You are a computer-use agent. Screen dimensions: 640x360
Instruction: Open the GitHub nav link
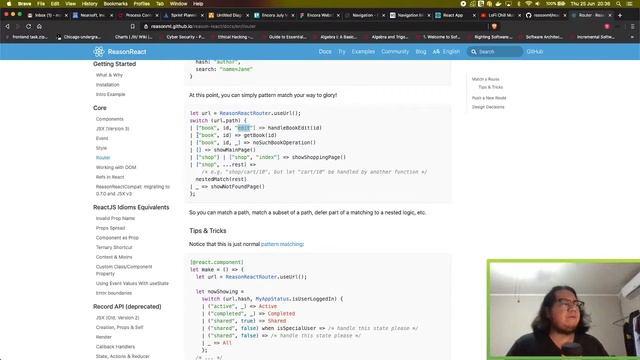[x=535, y=52]
